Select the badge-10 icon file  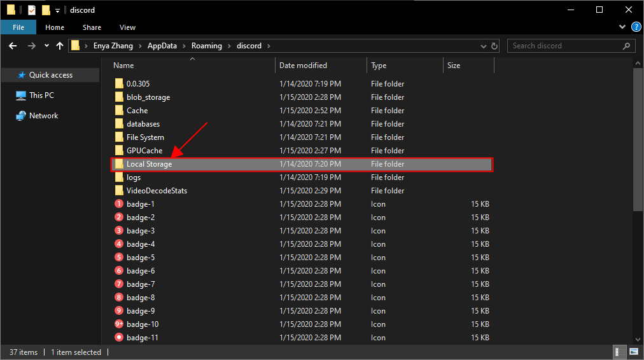pyautogui.click(x=143, y=324)
